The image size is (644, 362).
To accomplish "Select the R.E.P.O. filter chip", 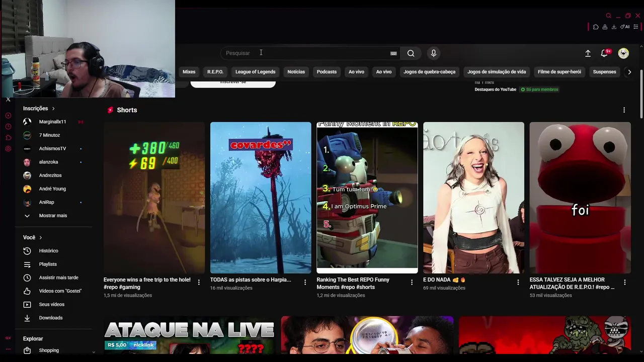I will (215, 72).
